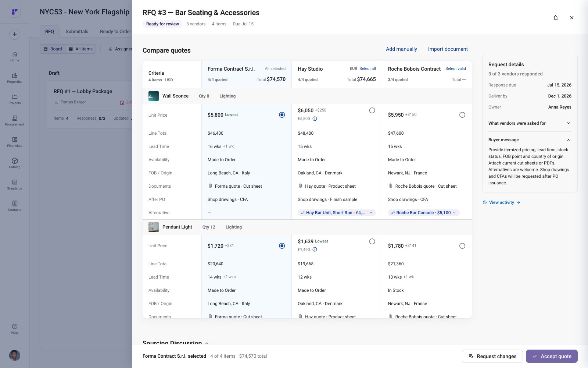Select Forma's $1,720 Pendant Light quote
The height and width of the screenshot is (368, 588).
[282, 246]
